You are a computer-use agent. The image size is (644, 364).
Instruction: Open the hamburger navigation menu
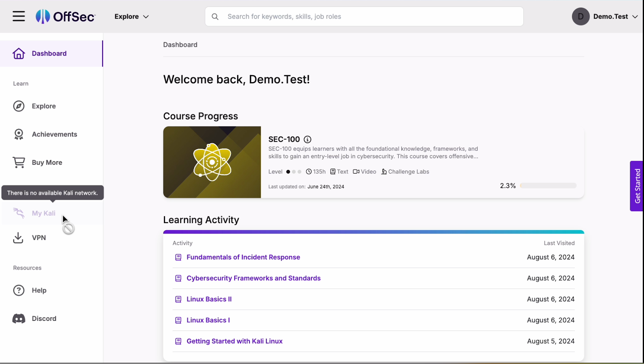pyautogui.click(x=19, y=16)
